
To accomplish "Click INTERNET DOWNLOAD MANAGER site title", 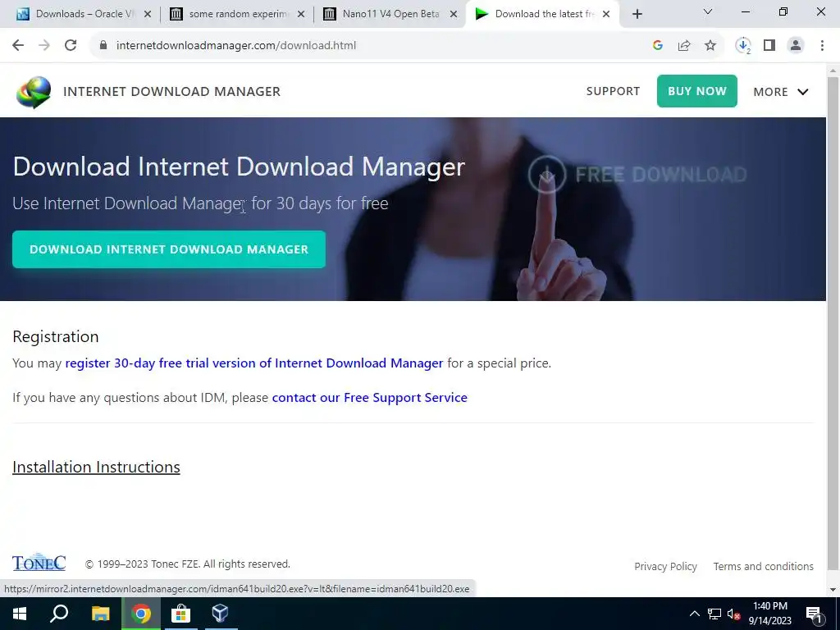I will click(x=171, y=92).
